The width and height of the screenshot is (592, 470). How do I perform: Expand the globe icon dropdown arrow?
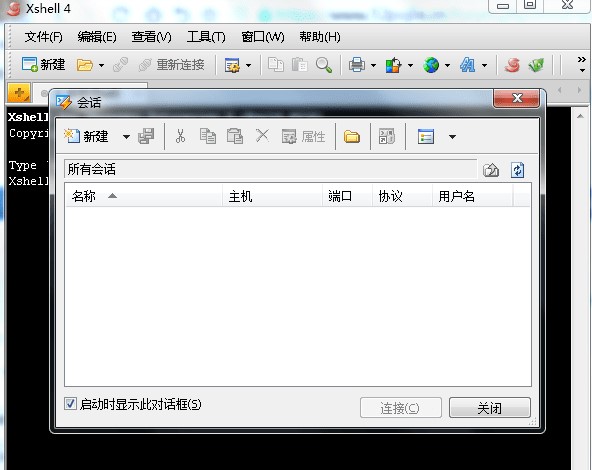[x=447, y=65]
